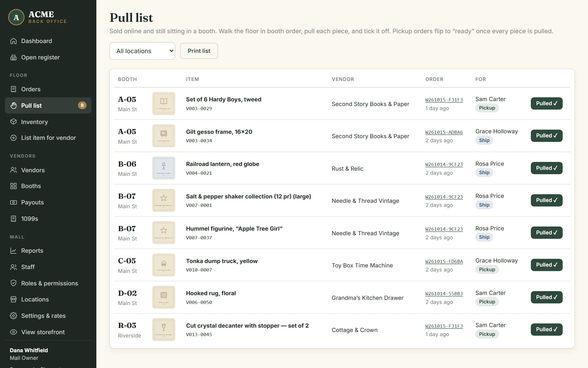Open the All locations dropdown
This screenshot has height=368, width=588.
coord(142,51)
